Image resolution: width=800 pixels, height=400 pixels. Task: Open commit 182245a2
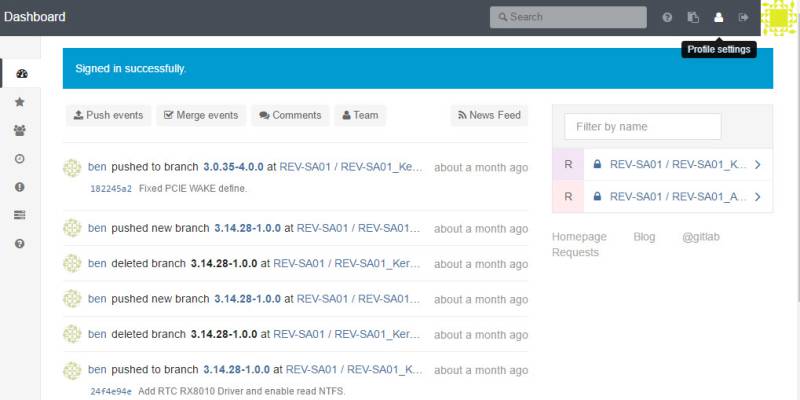click(111, 189)
